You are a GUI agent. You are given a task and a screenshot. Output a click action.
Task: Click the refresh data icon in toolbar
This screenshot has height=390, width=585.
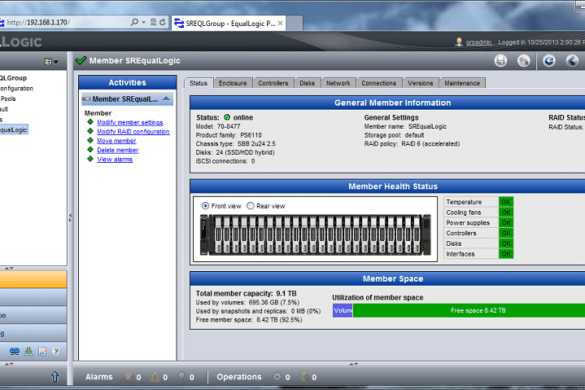point(549,60)
